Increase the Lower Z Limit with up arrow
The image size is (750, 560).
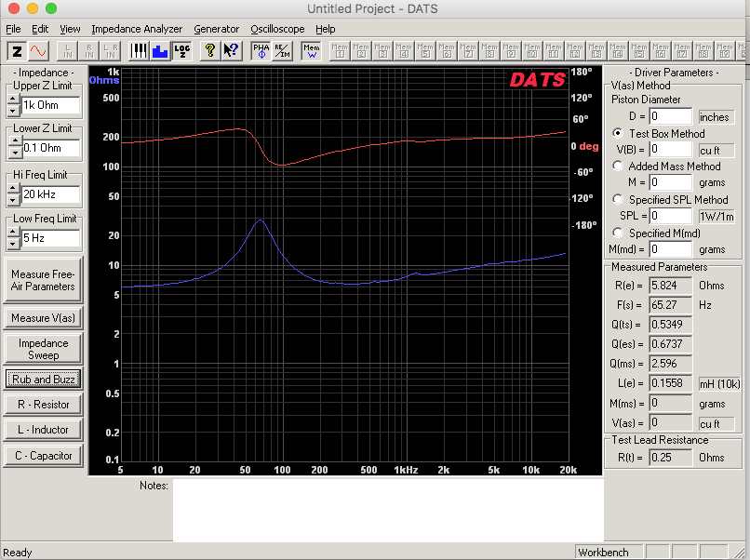[x=15, y=141]
